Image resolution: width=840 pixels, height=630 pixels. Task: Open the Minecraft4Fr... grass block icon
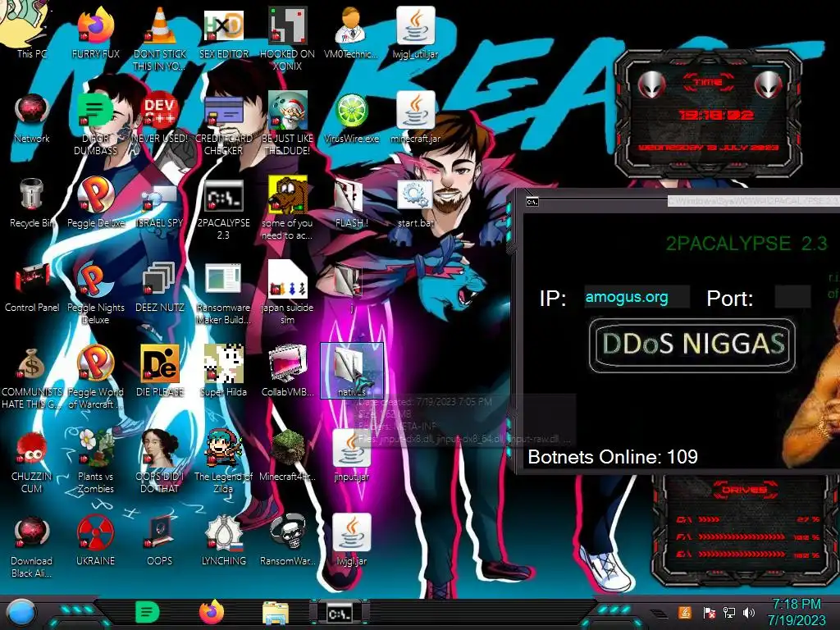pyautogui.click(x=288, y=454)
